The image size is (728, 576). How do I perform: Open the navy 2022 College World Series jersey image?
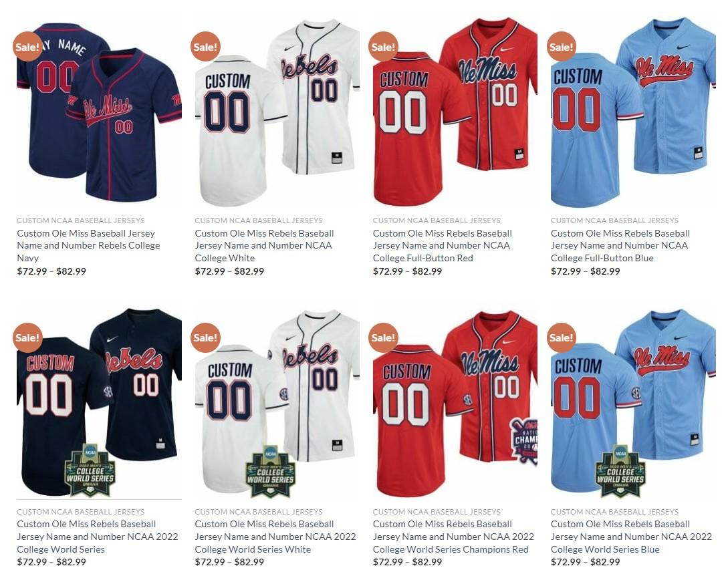tap(99, 402)
